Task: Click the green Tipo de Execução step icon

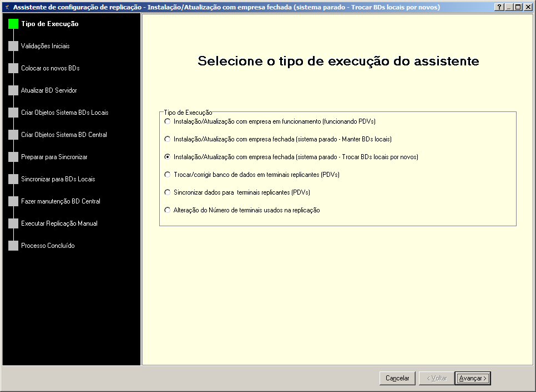Action: [13, 24]
